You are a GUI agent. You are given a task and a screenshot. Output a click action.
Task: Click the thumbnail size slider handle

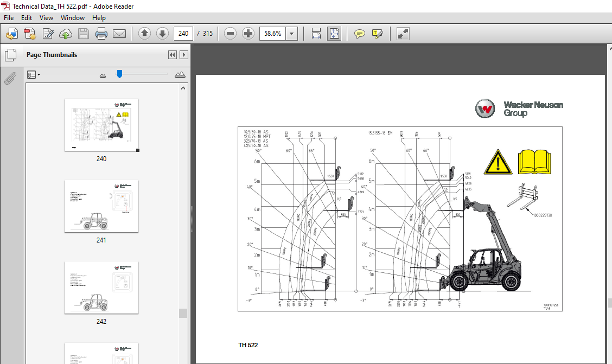pos(119,74)
